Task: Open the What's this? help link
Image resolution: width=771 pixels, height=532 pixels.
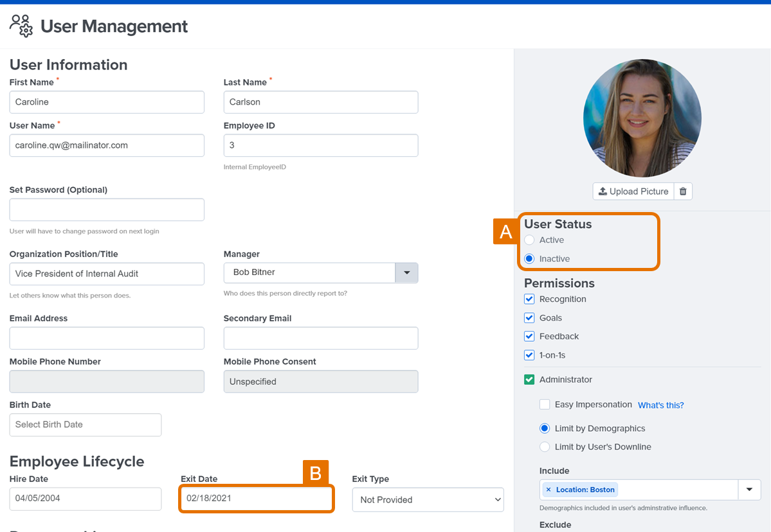Action: pos(661,405)
